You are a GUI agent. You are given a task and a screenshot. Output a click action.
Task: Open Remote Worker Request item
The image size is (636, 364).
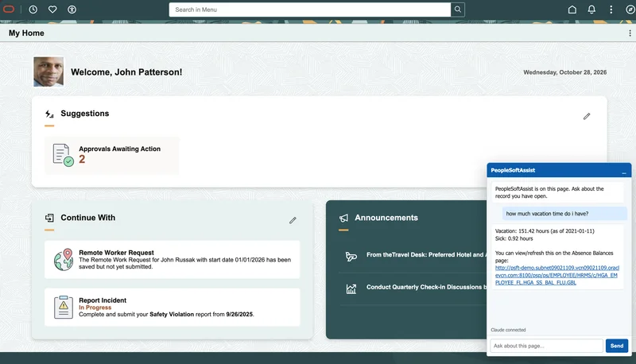(173, 259)
